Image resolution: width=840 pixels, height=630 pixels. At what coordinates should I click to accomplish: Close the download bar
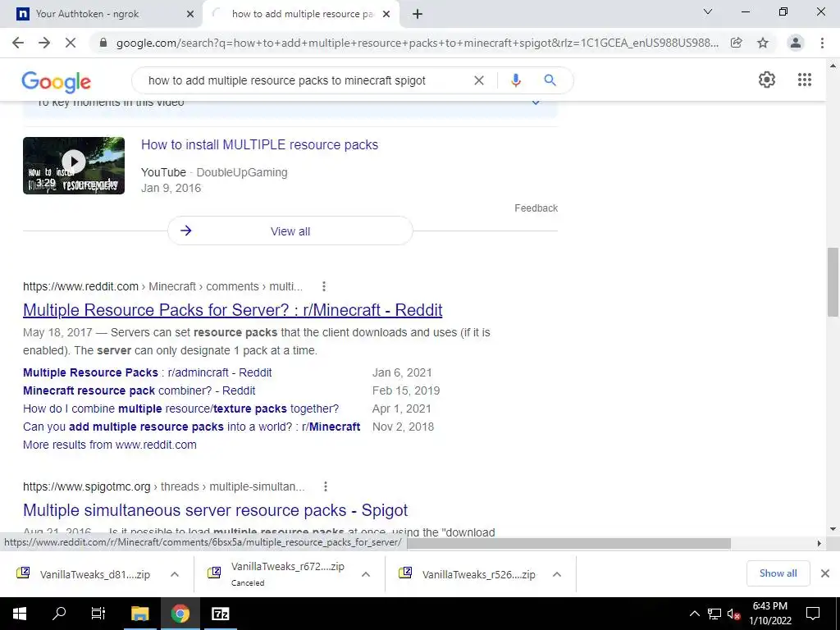[x=825, y=573]
